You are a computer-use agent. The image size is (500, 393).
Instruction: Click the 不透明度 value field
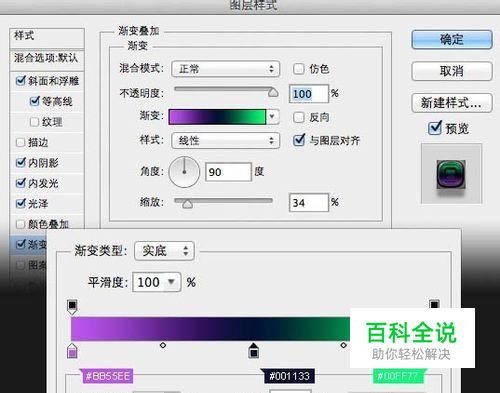309,94
